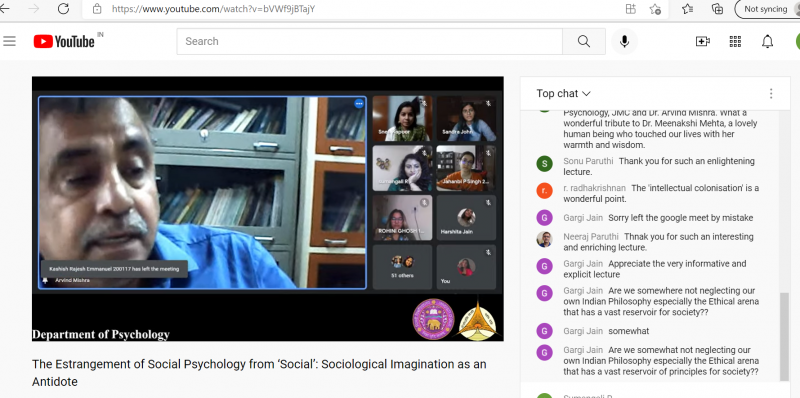Click Harshita Jain participant tile
The height and width of the screenshot is (398, 800).
(x=466, y=217)
